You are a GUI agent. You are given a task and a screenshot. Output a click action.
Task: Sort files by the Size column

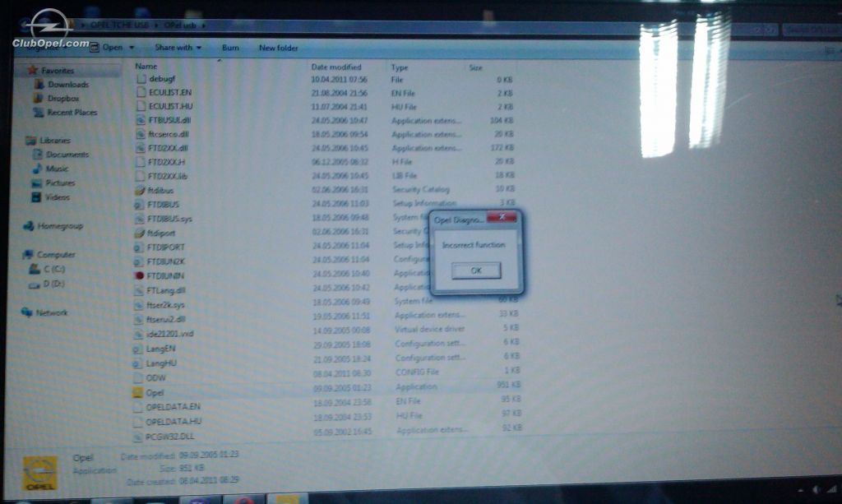pos(476,67)
